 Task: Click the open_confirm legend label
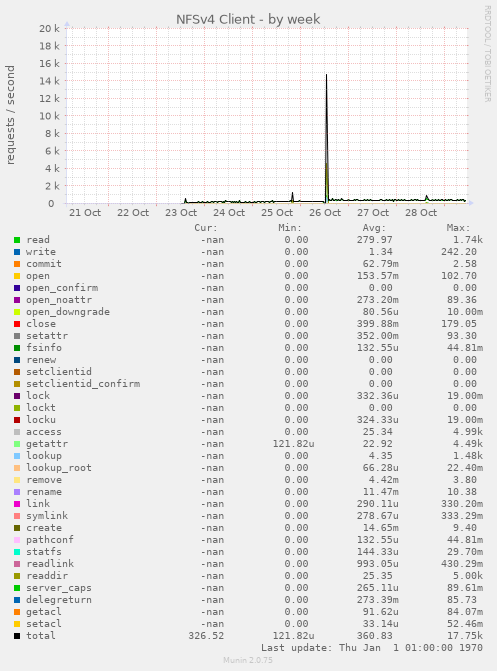62,288
